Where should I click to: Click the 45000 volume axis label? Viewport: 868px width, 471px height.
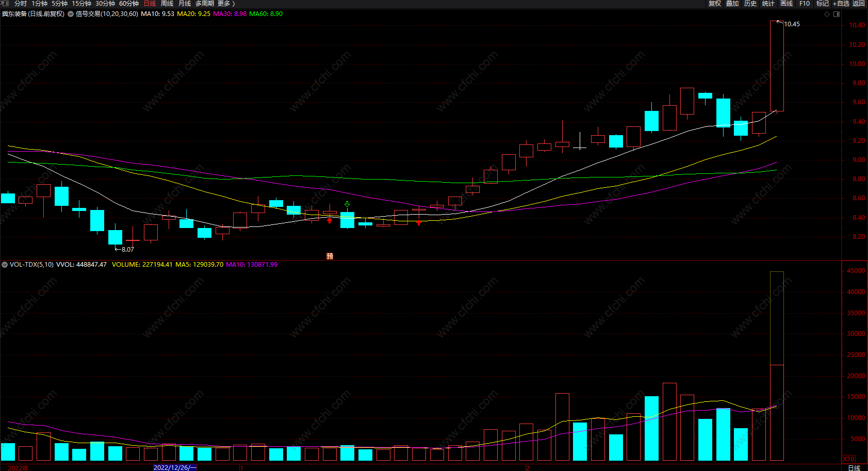856,271
